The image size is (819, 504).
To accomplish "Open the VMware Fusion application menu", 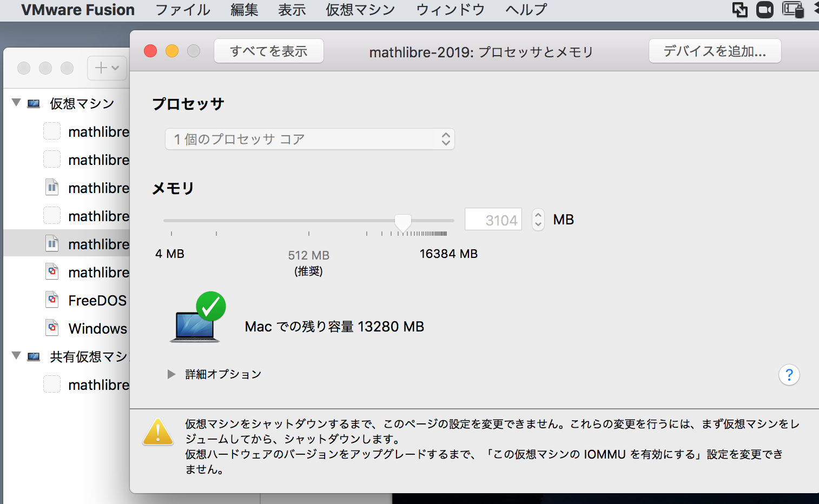I will [78, 10].
